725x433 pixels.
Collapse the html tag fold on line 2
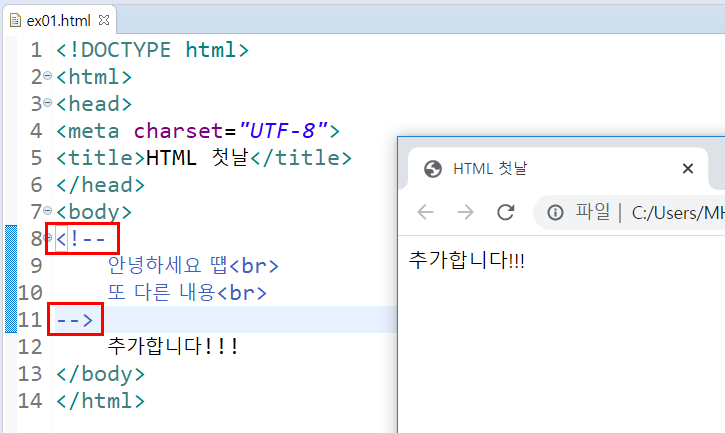click(48, 76)
